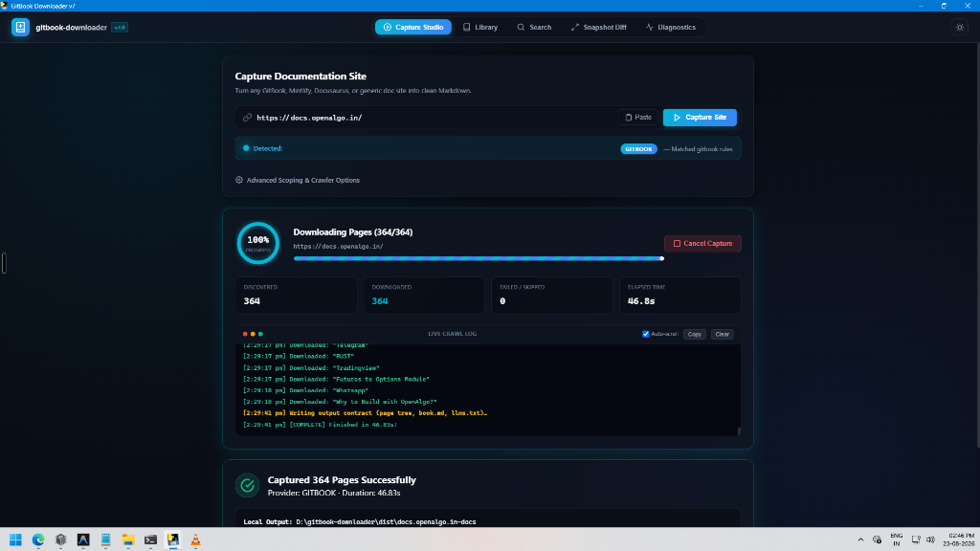Clear the live crawl log
Screen dimensions: 980x551
[x=722, y=334]
